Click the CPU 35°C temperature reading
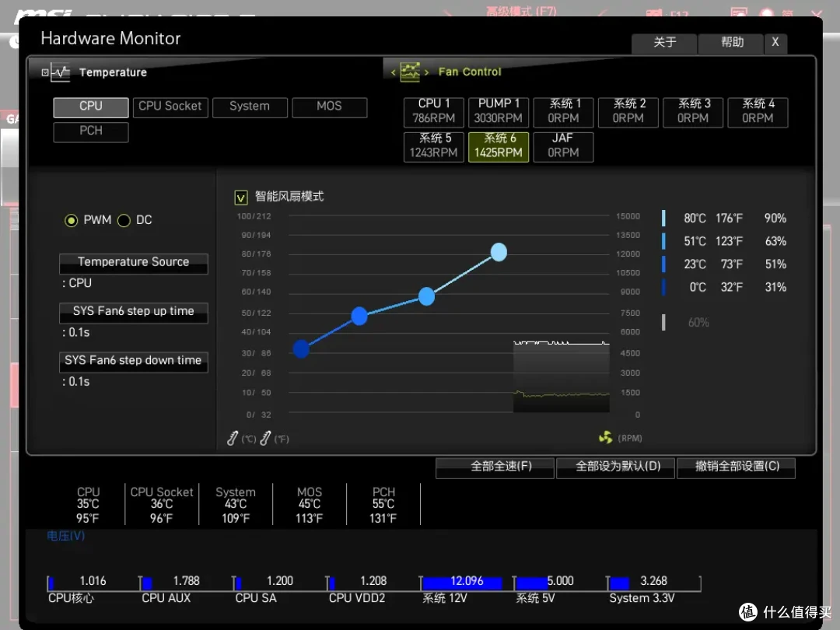 tap(88, 505)
